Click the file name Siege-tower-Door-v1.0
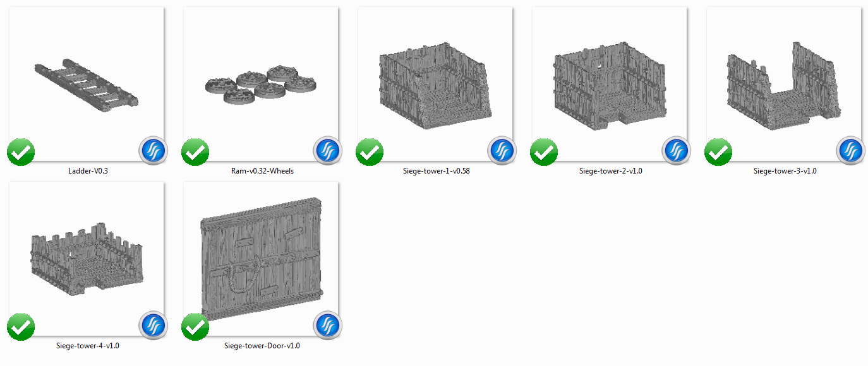868x366 pixels. [262, 346]
